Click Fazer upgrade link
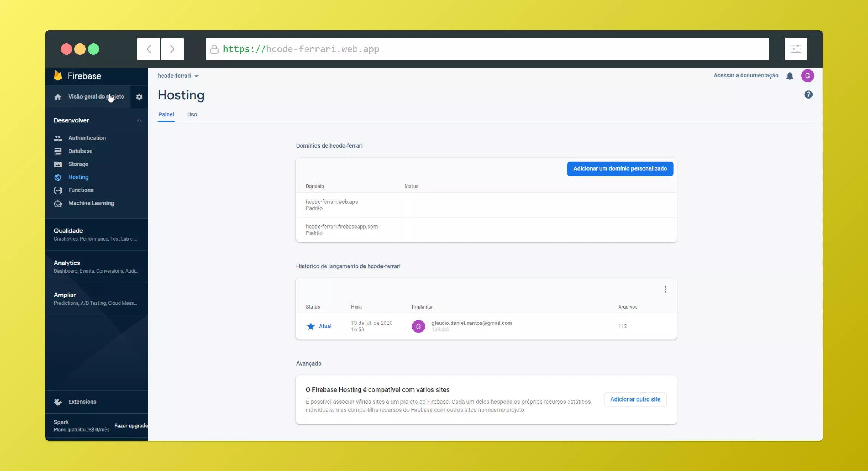 pyautogui.click(x=131, y=426)
